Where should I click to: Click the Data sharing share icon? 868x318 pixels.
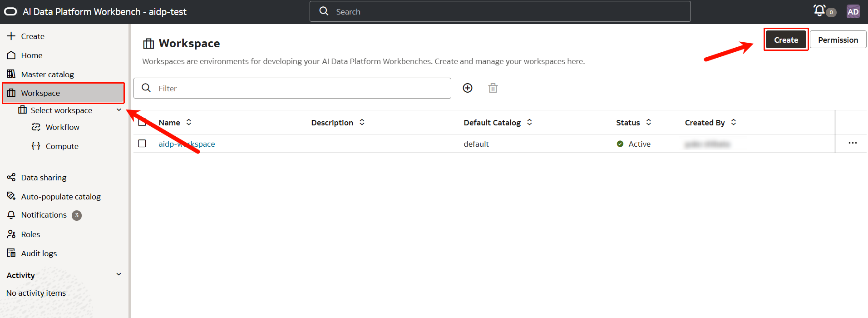click(11, 177)
